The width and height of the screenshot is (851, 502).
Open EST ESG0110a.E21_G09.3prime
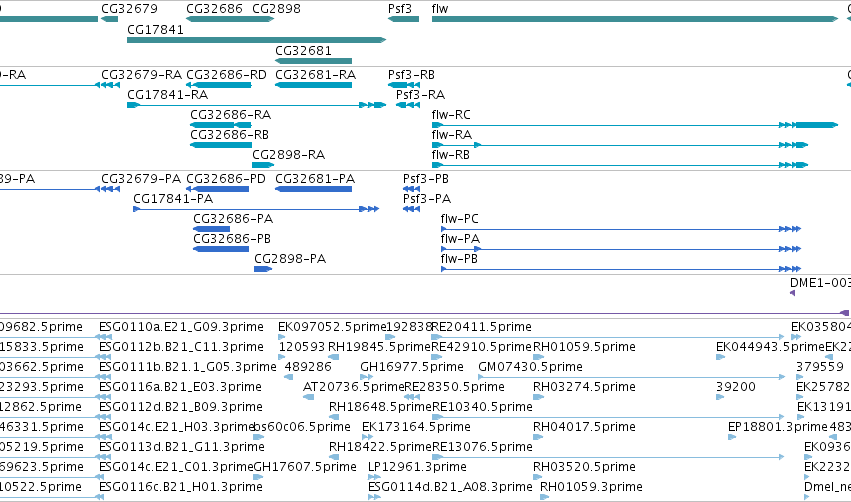pyautogui.click(x=181, y=327)
